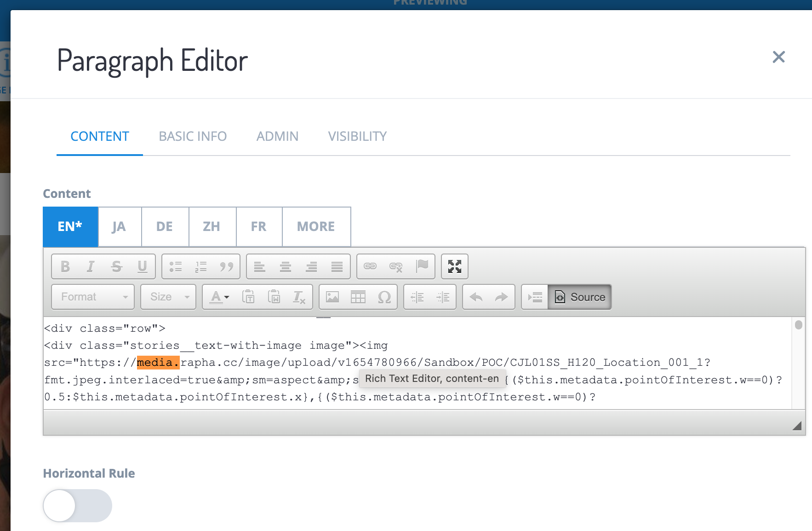The image size is (812, 531).
Task: Open the text color dropdown
Action: click(x=219, y=297)
